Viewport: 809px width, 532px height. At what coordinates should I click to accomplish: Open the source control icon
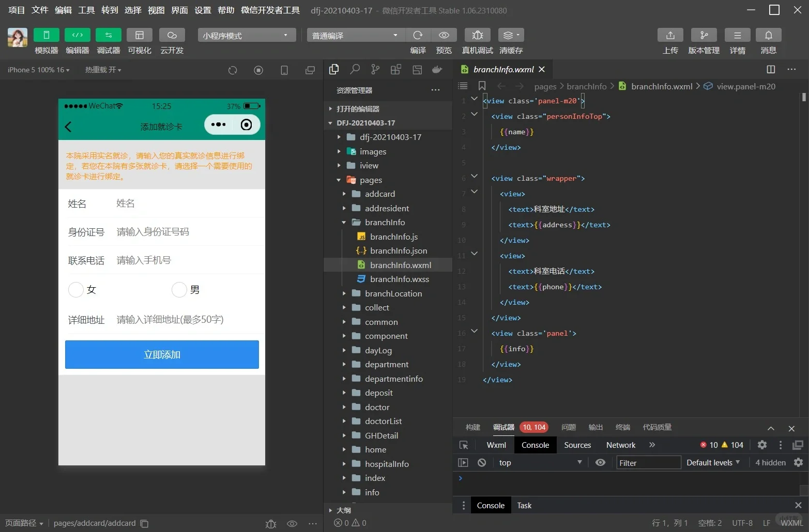375,69
